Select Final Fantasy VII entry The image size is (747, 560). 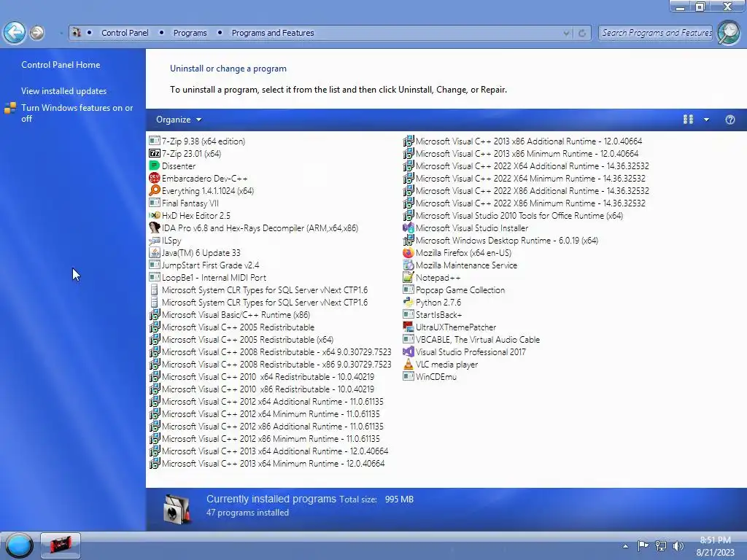click(x=184, y=203)
